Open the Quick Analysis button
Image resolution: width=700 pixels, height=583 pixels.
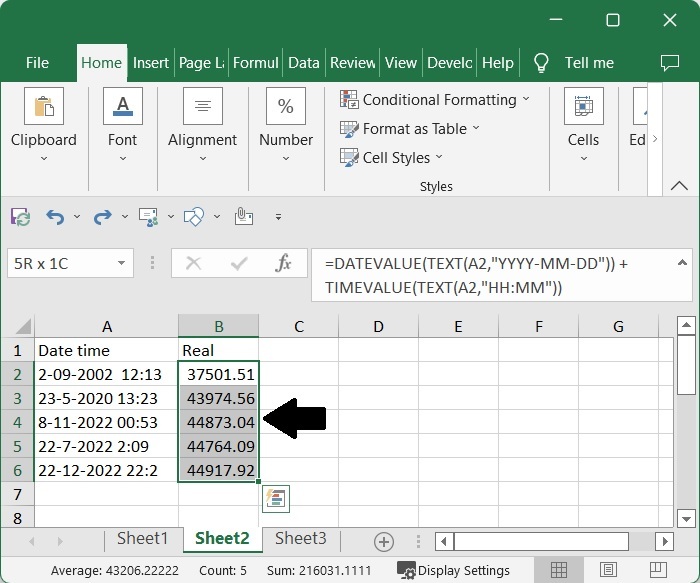point(276,499)
